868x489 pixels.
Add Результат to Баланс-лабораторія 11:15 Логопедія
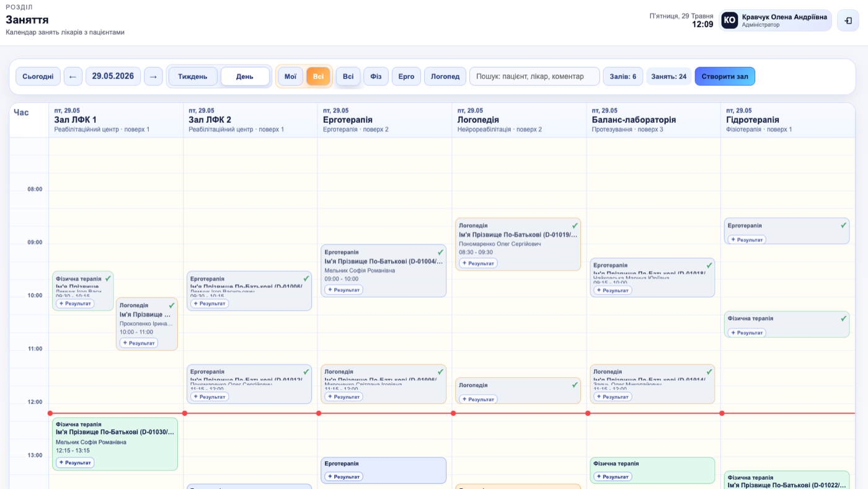tap(613, 397)
